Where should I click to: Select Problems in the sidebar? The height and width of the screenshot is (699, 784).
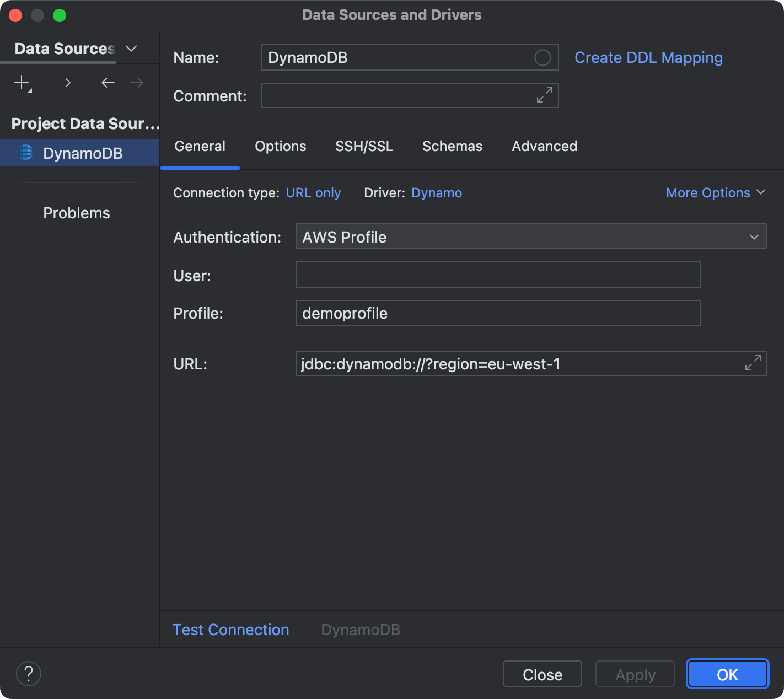(x=76, y=212)
